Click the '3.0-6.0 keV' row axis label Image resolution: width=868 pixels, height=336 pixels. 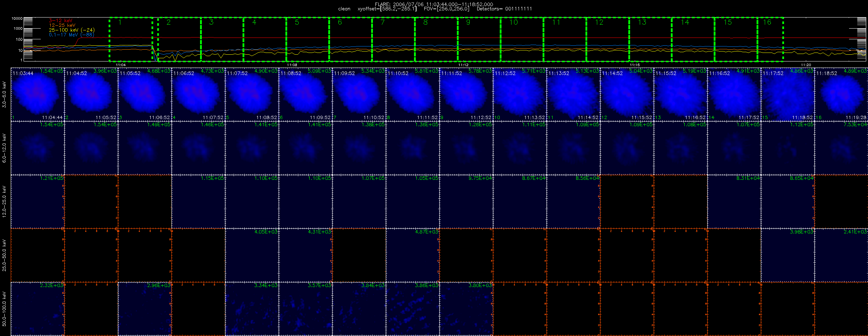[4, 94]
